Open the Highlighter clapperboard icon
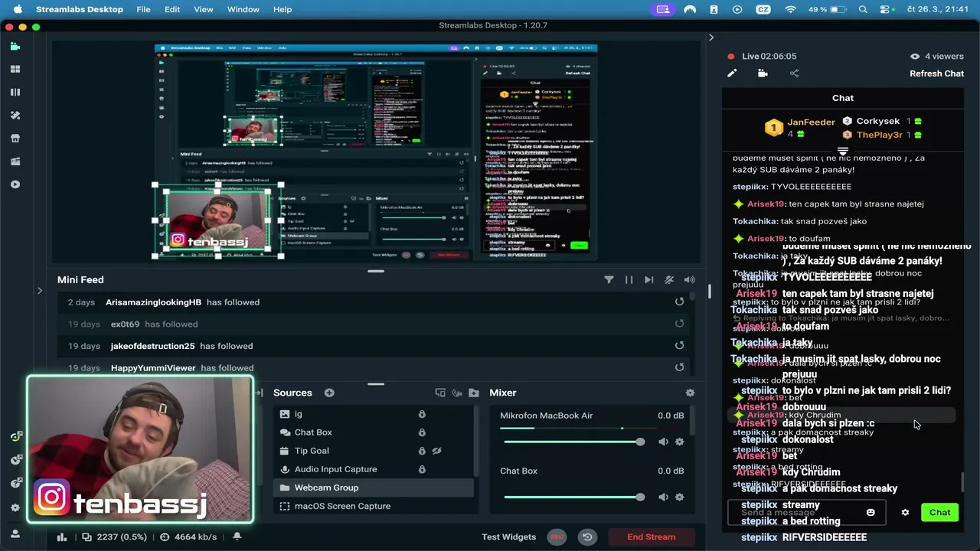Viewport: 980px width, 551px height. [15, 161]
